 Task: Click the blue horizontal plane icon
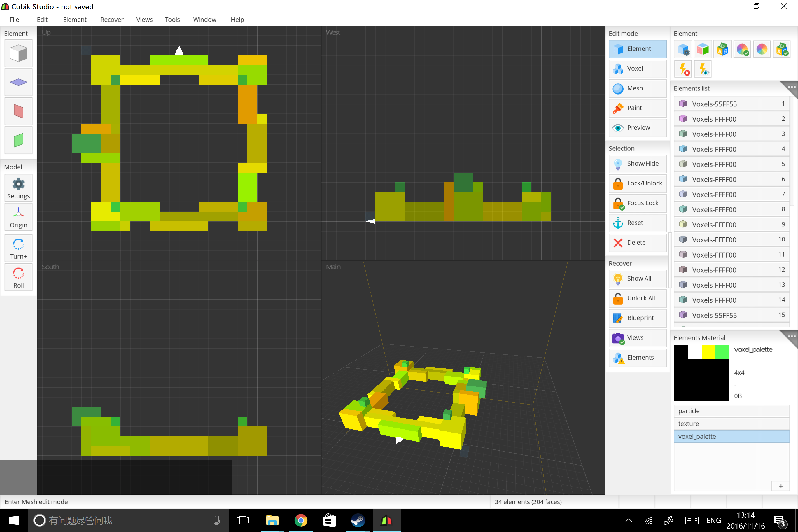point(18,82)
